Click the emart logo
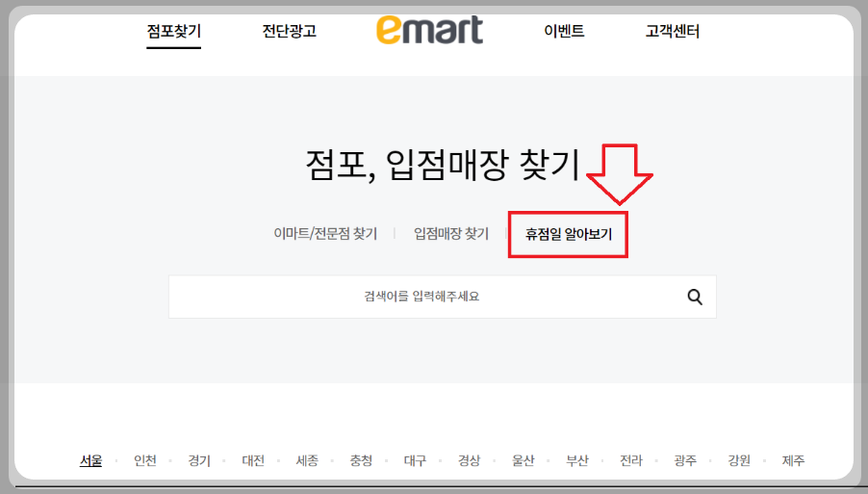The height and width of the screenshot is (494, 868). coord(429,30)
